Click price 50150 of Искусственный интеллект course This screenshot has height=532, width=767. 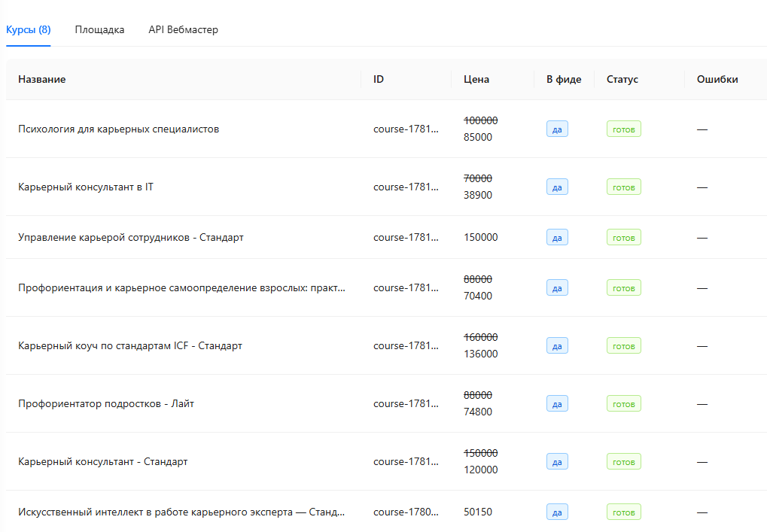[478, 512]
